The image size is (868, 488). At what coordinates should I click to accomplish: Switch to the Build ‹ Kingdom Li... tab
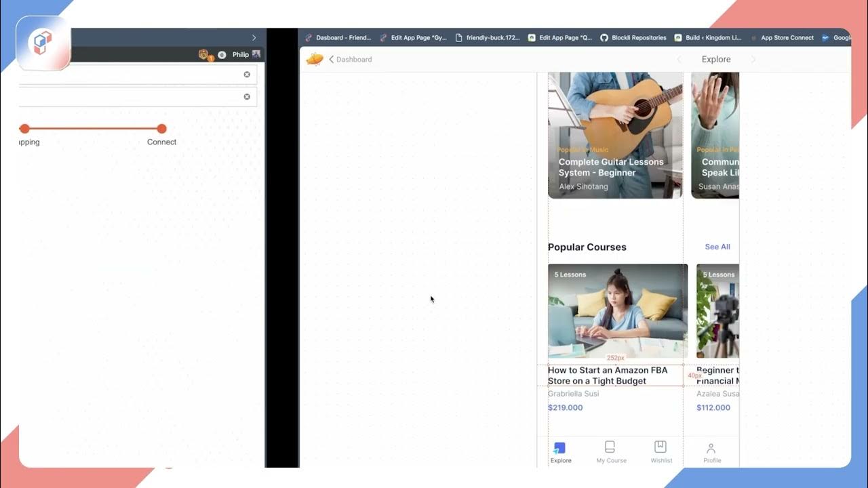coord(707,38)
